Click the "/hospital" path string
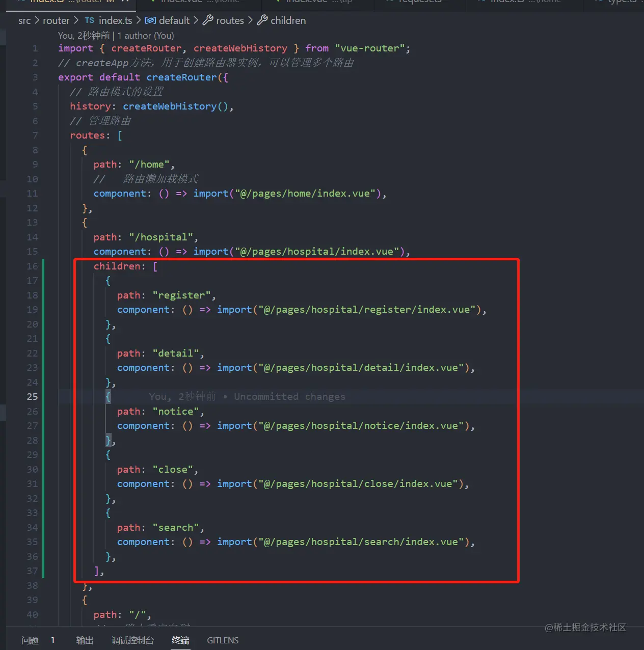 pyautogui.click(x=161, y=237)
